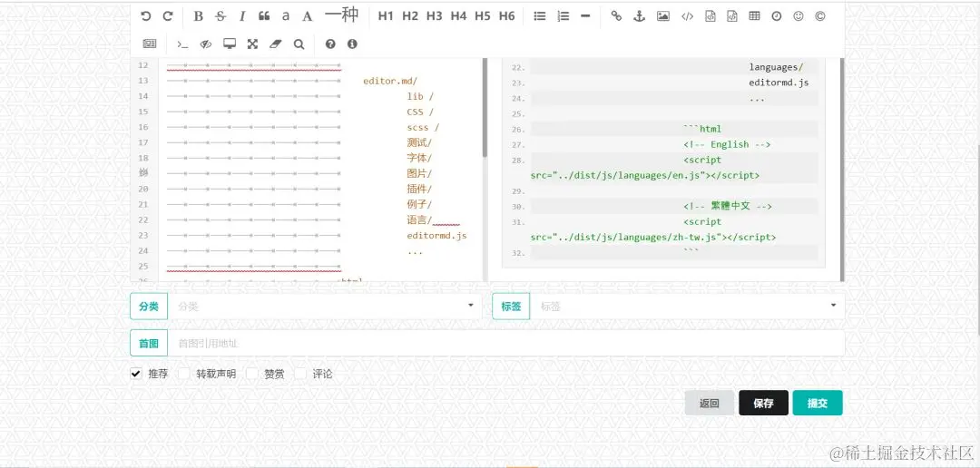Open the emoji picker
The image size is (980, 468).
pyautogui.click(x=799, y=16)
